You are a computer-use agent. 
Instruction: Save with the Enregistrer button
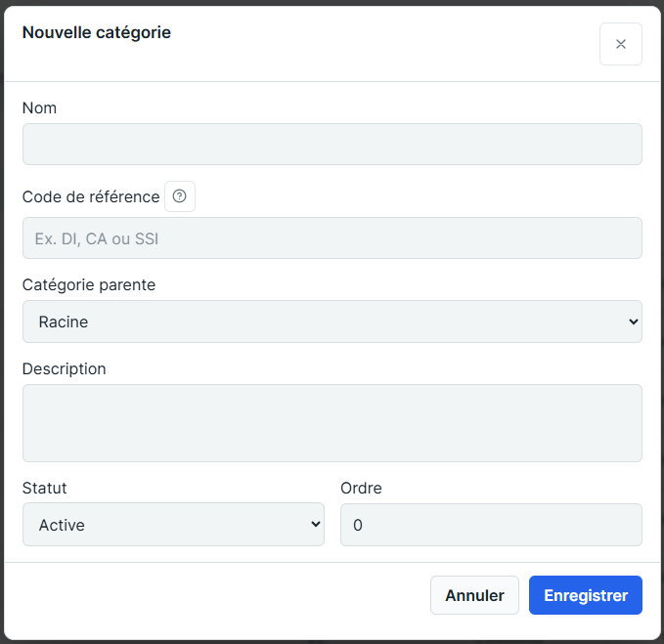click(585, 595)
